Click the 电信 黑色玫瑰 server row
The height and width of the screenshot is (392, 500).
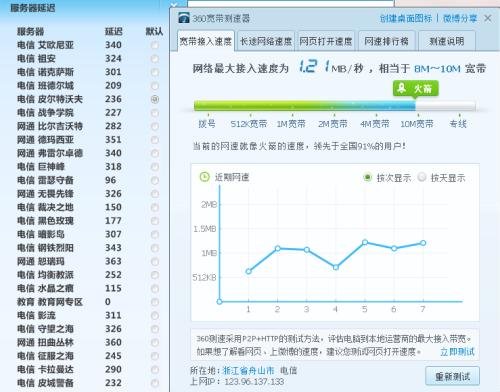(x=88, y=221)
